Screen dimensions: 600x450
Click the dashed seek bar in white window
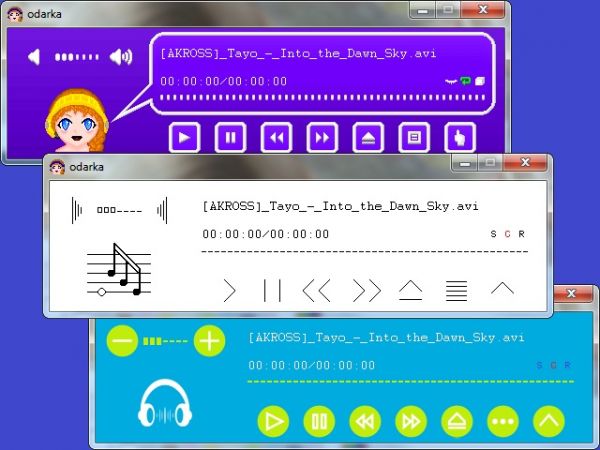tap(365, 252)
